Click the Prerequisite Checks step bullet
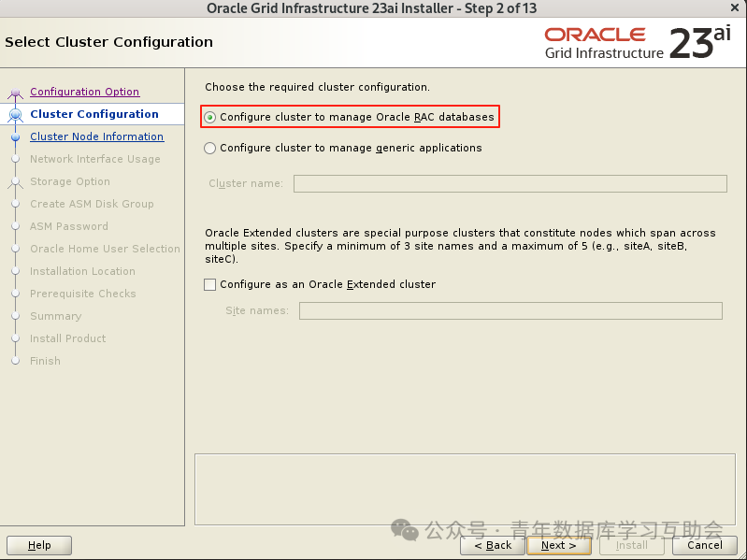This screenshot has height=560, width=747. point(15,294)
